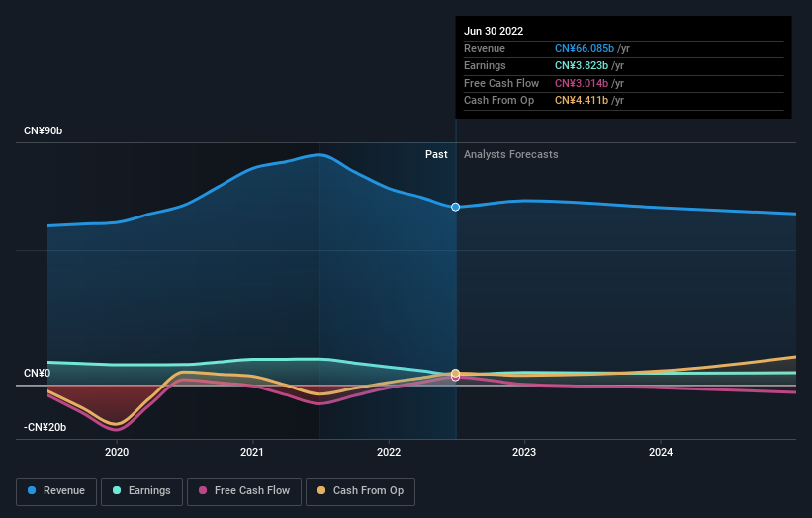Click the orange Cash From Op data point

point(455,373)
